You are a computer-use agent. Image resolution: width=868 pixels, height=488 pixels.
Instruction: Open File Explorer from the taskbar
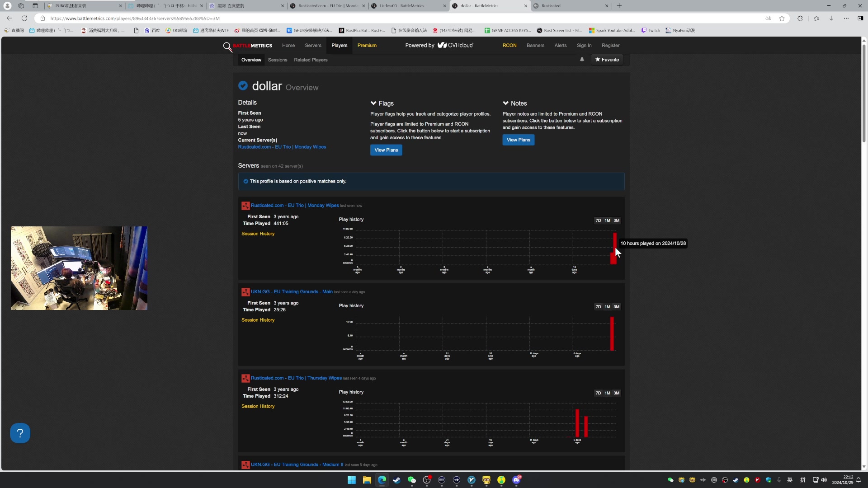click(x=367, y=480)
